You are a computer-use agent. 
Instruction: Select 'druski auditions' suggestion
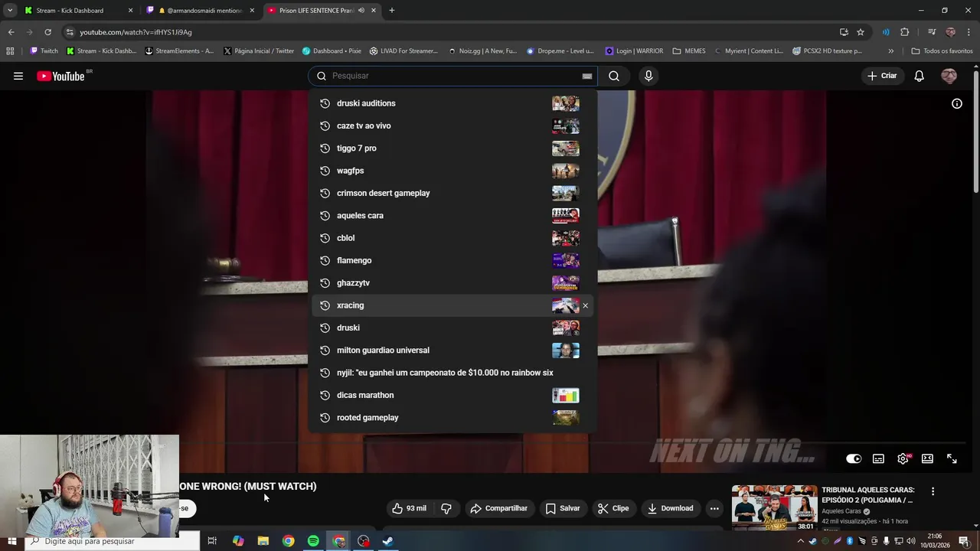(453, 103)
